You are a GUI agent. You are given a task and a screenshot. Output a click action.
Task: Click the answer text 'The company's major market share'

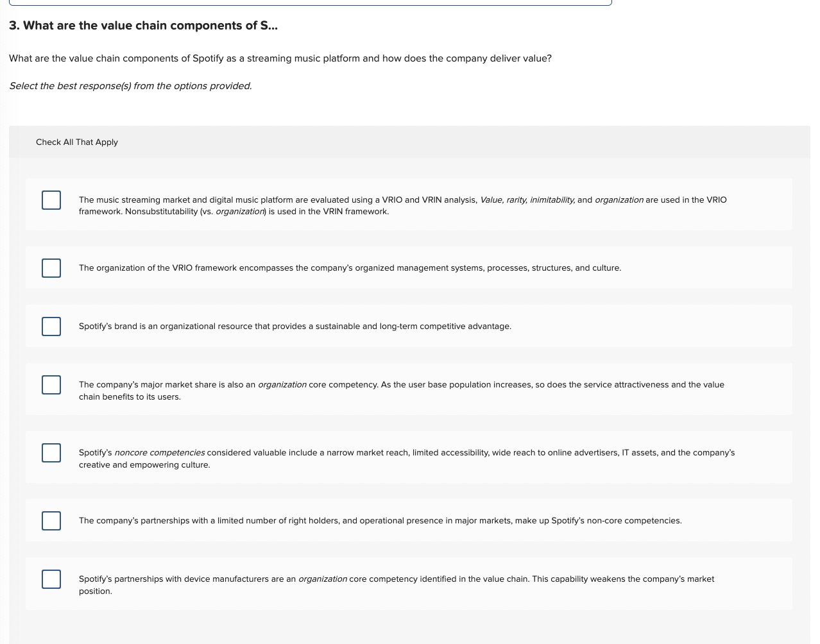(402, 391)
